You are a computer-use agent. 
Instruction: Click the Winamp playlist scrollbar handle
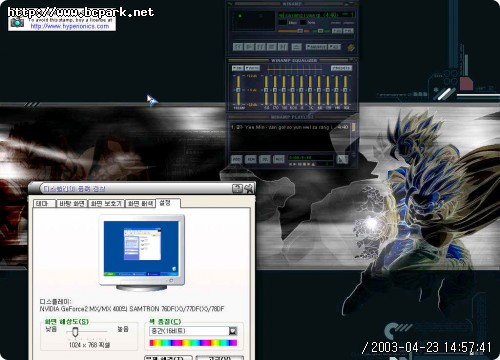click(x=353, y=127)
